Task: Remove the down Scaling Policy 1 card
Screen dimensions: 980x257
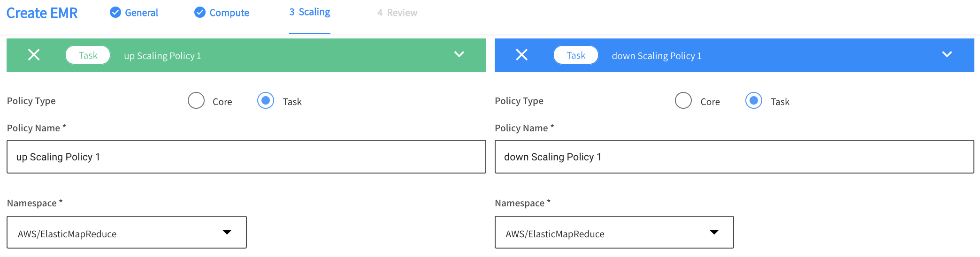Action: [x=521, y=55]
